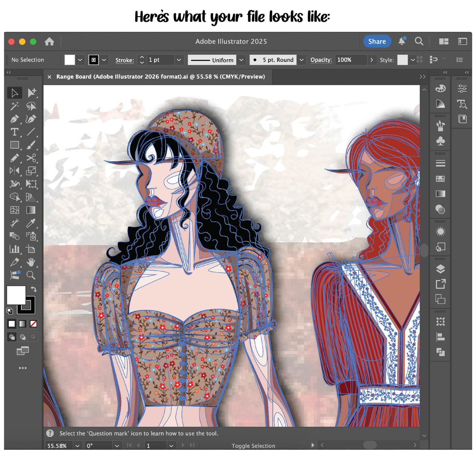Select the Gradient tool in toolbar

[x=31, y=210]
